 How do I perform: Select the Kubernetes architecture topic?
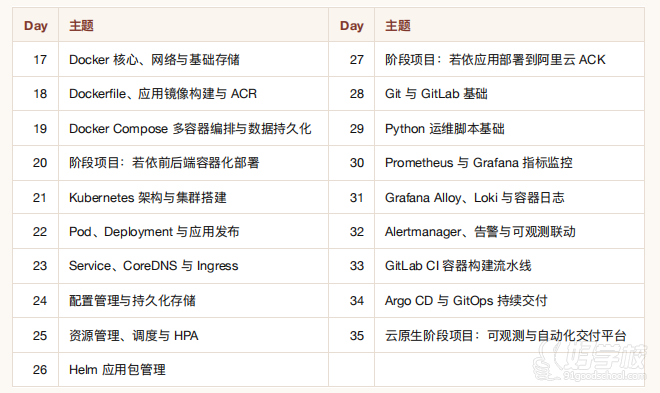pos(148,197)
